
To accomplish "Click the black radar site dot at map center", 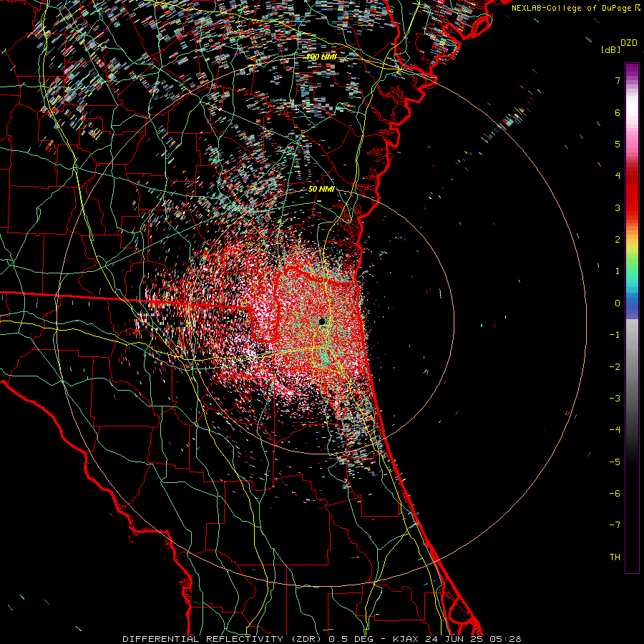I will pos(322,321).
